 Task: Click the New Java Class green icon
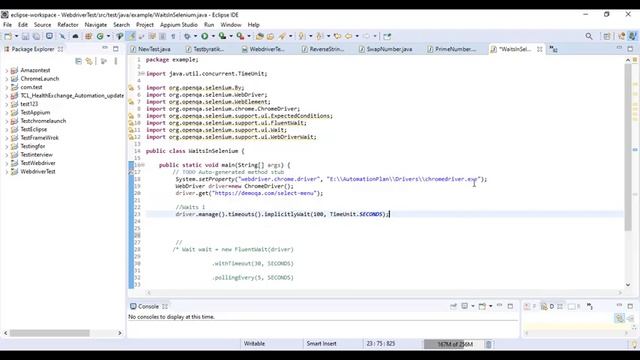click(x=100, y=36)
